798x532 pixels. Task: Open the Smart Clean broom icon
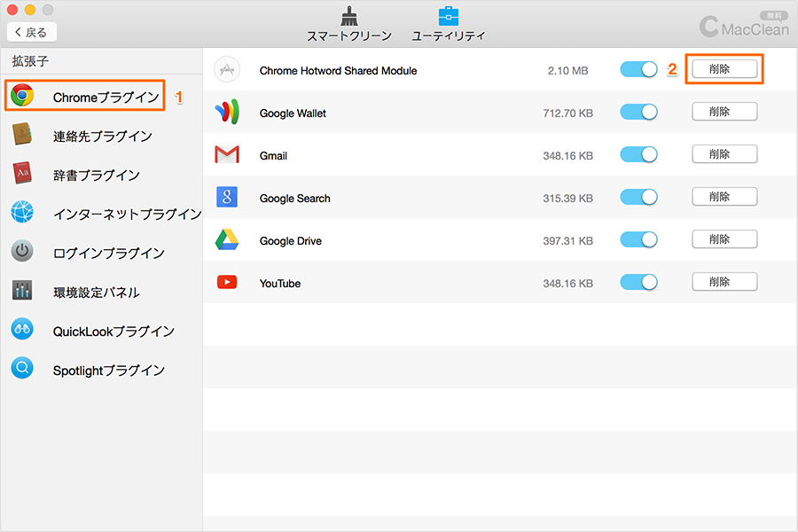[x=349, y=16]
